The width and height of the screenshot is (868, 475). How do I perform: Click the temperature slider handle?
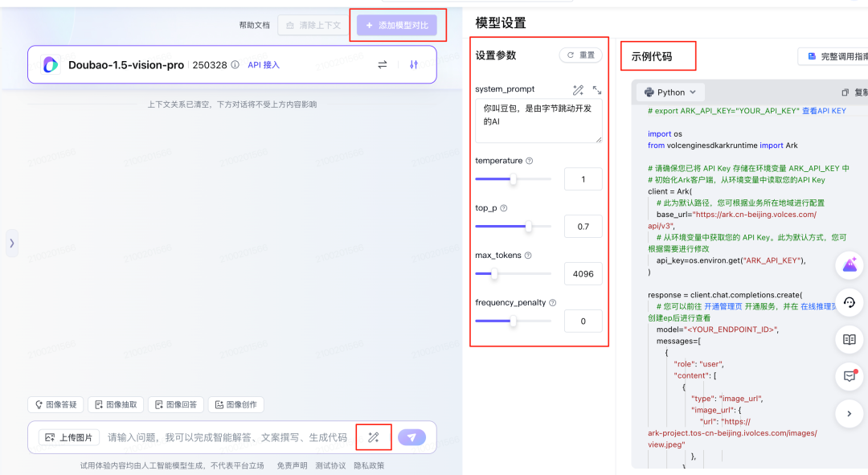(x=513, y=179)
